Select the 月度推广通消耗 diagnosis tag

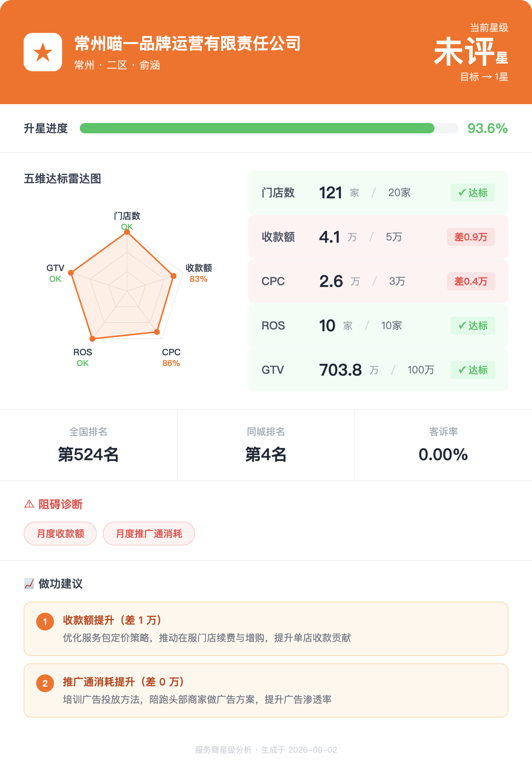click(149, 533)
